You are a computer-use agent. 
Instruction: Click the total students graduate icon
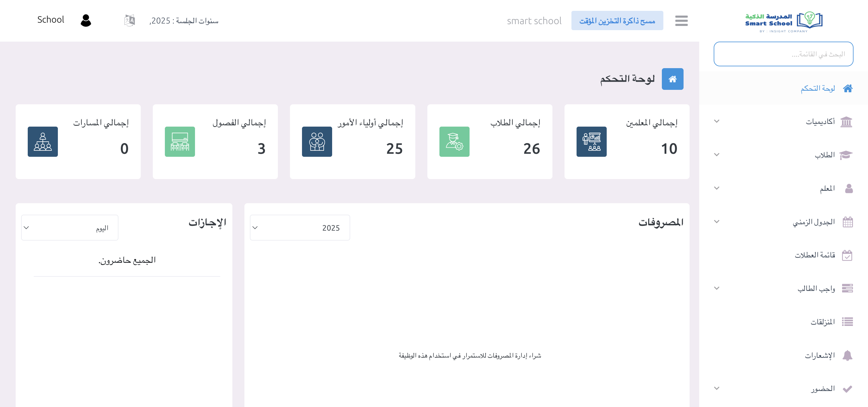[x=454, y=141]
